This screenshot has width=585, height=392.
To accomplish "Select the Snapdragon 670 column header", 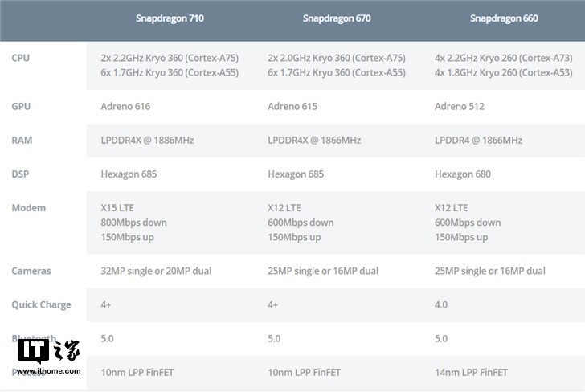I will pyautogui.click(x=337, y=18).
